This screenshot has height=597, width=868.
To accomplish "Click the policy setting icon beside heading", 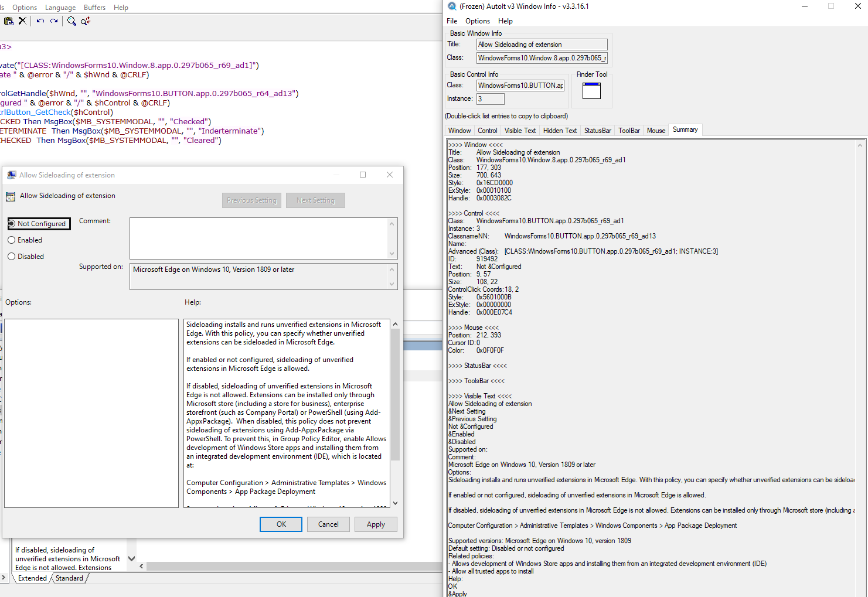I will tap(11, 196).
